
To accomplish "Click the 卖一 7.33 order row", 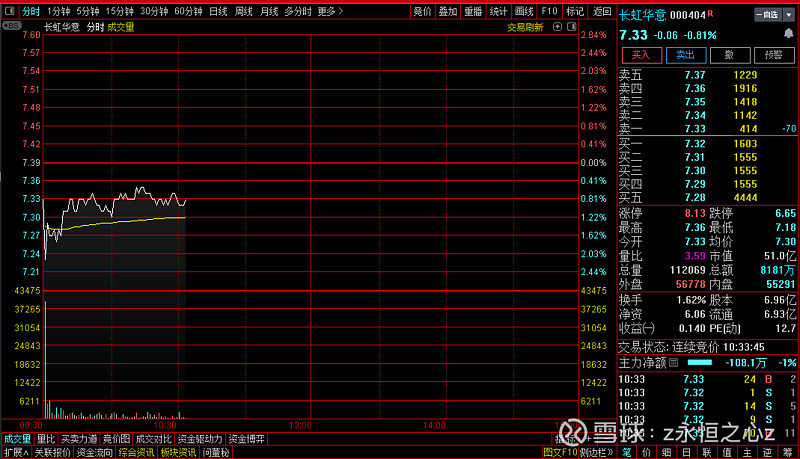I will tap(708, 129).
